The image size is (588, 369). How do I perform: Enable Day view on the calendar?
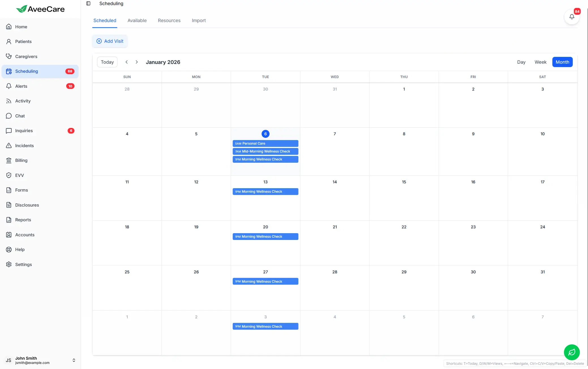[x=521, y=62]
